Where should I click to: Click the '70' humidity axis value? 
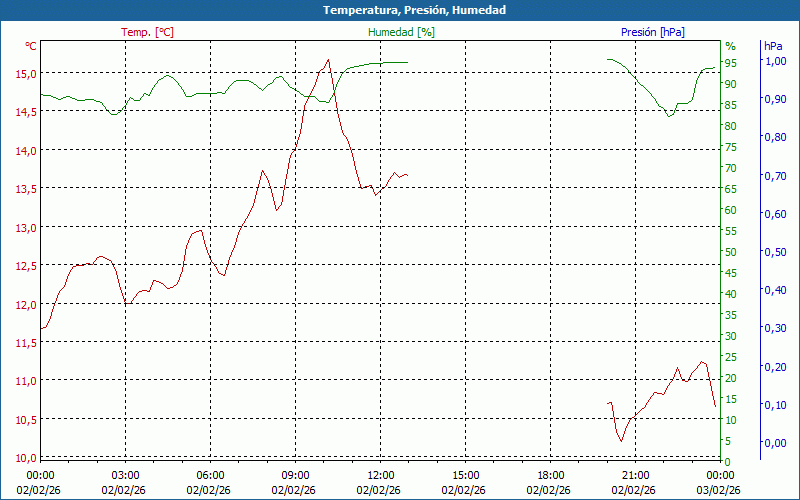(731, 168)
